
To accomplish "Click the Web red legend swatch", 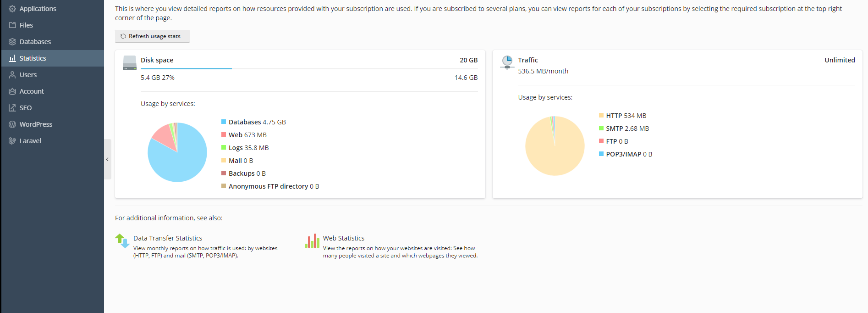I will [x=224, y=134].
